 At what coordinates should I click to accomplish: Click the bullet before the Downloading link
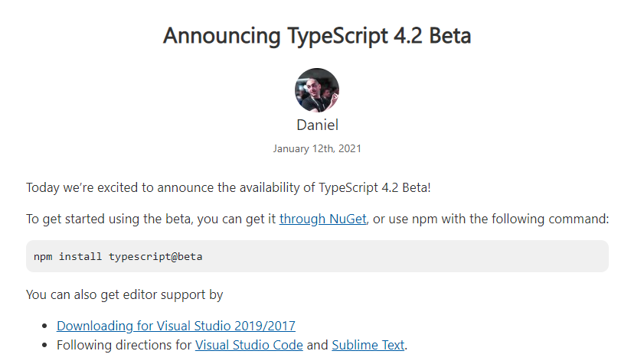pos(46,326)
